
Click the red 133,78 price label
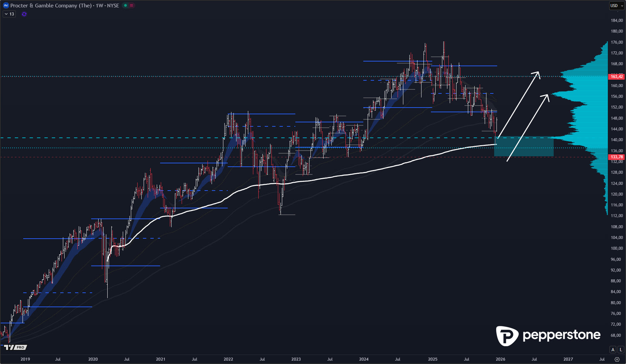(x=617, y=157)
